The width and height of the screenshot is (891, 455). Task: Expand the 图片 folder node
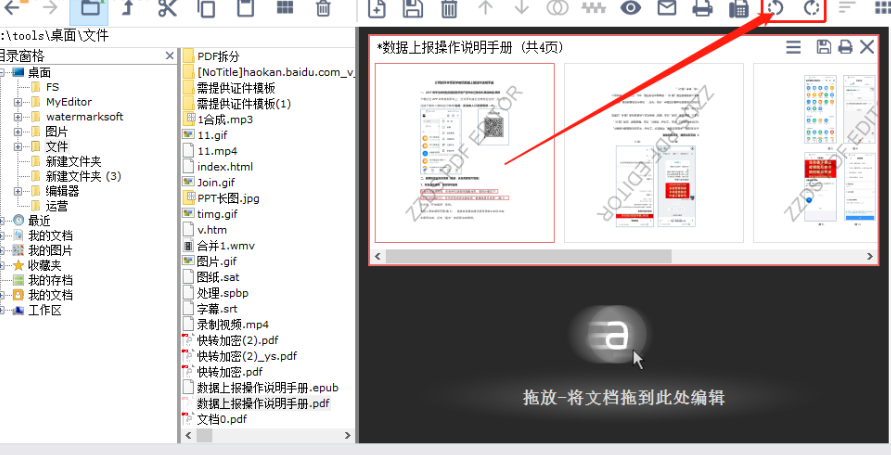coord(18,132)
